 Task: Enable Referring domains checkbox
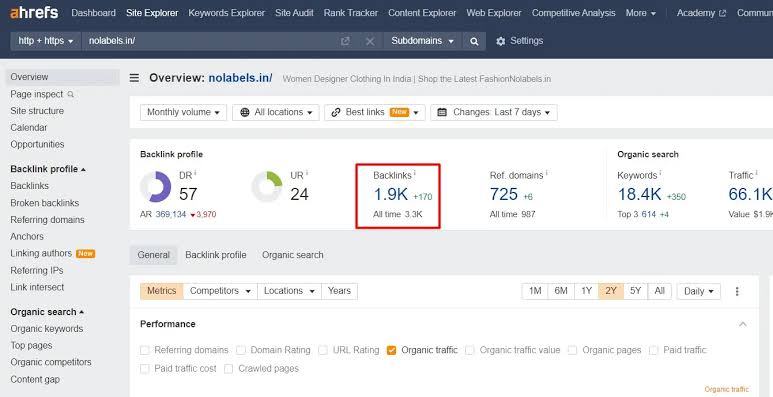pos(144,350)
